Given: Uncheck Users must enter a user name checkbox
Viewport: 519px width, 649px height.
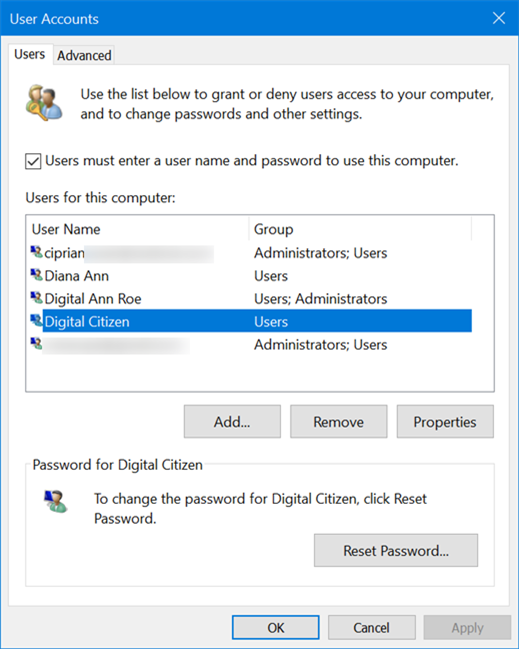Looking at the screenshot, I should pos(33,161).
